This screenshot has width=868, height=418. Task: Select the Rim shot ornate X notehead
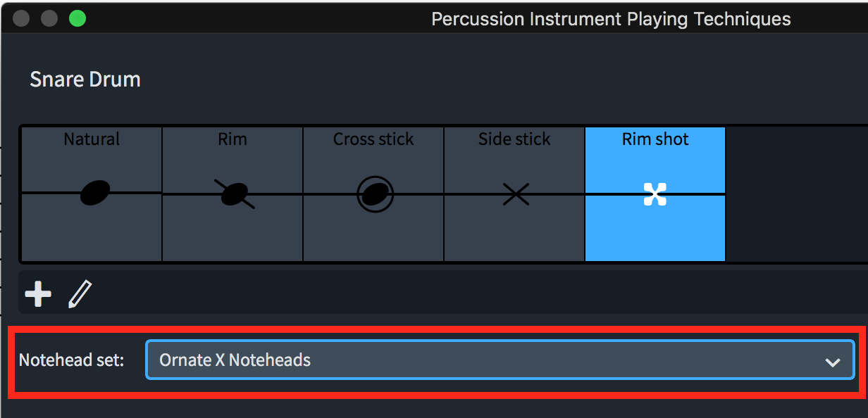tap(655, 194)
